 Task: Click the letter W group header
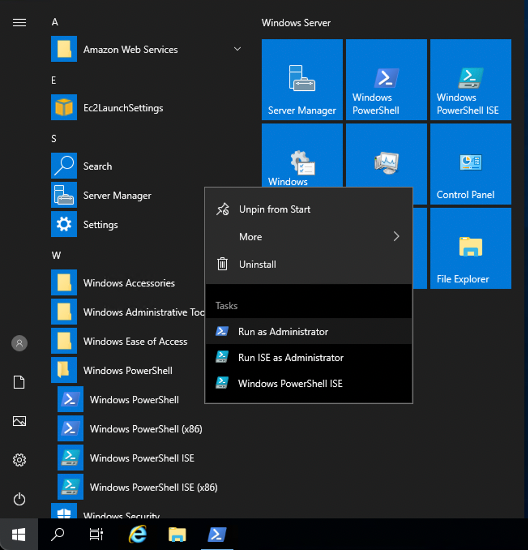tap(56, 255)
